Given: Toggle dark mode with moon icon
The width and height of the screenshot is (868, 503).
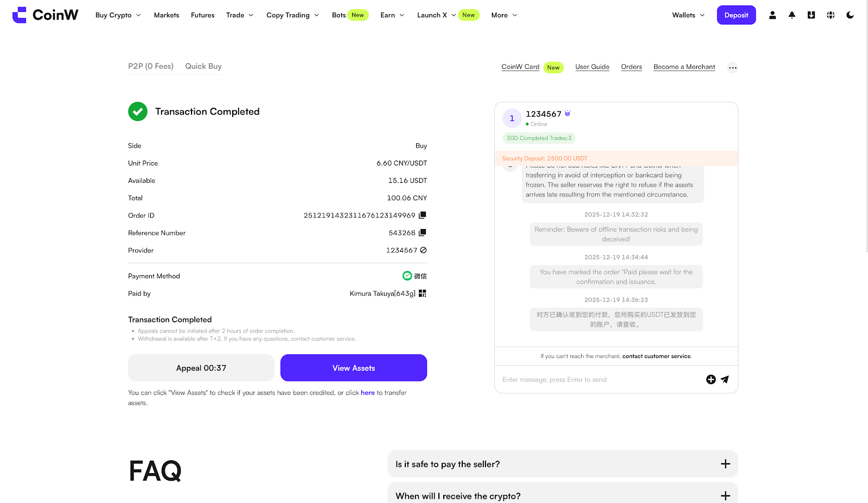Looking at the screenshot, I should [x=850, y=15].
